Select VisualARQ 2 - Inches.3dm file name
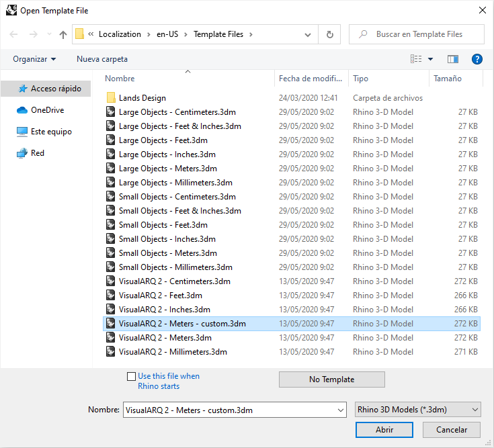 165,310
